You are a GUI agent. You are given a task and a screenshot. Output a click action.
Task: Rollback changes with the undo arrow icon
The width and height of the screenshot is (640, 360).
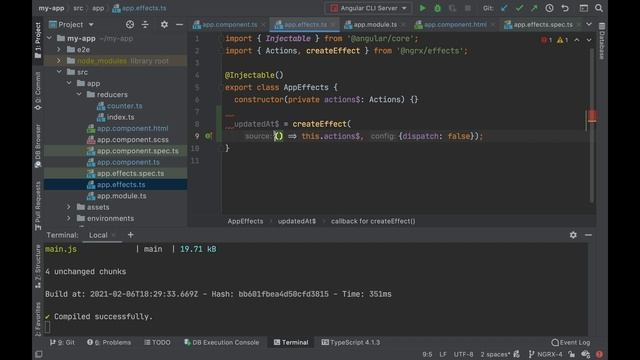[x=565, y=8]
